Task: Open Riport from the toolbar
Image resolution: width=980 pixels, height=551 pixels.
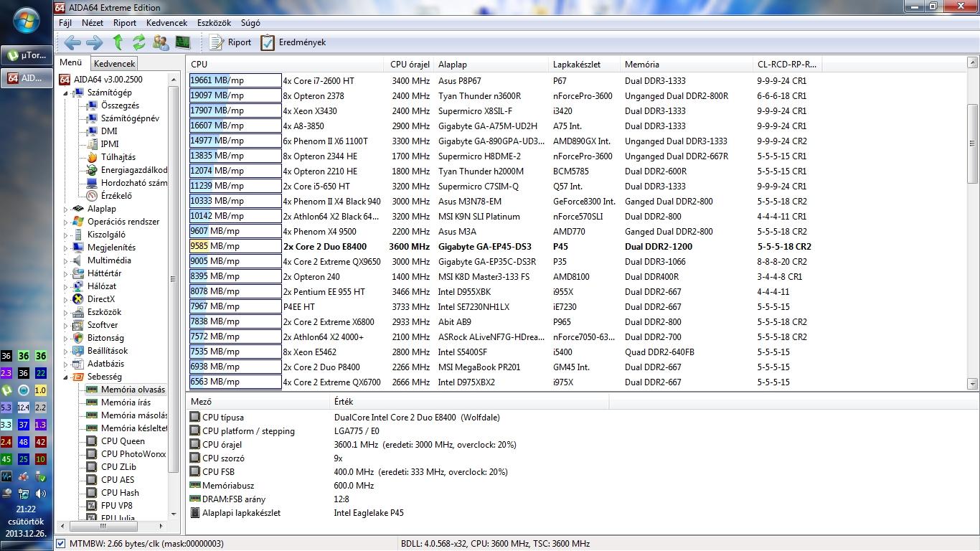Action: 231,42
